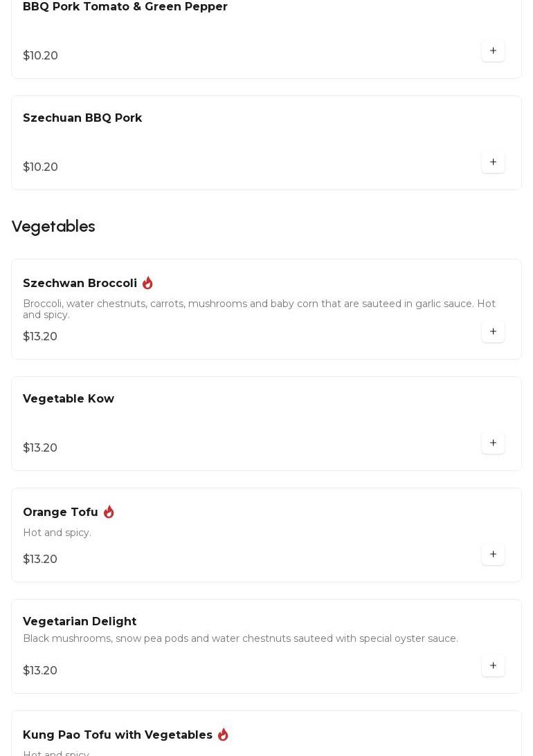Select the Szechwan Broccoli menu title
The height and width of the screenshot is (756, 533).
point(80,284)
